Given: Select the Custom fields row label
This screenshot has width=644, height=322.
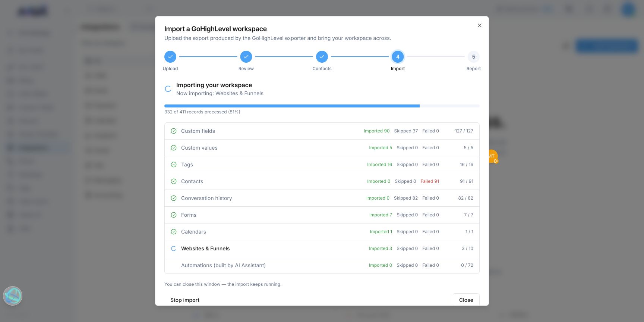Looking at the screenshot, I should [198, 131].
